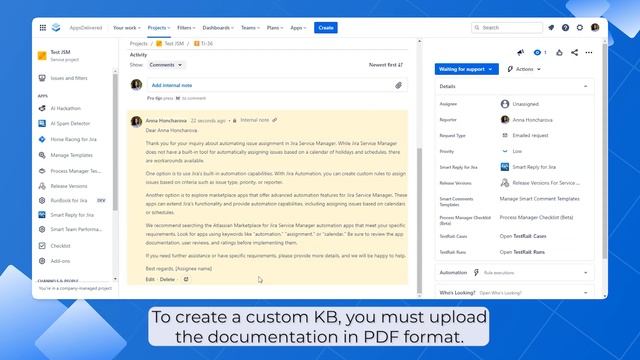Open the help question mark icon

[x=565, y=28]
